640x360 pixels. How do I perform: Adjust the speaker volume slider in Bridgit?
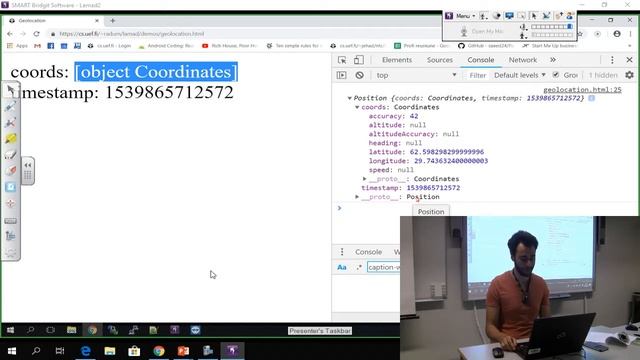551,35
